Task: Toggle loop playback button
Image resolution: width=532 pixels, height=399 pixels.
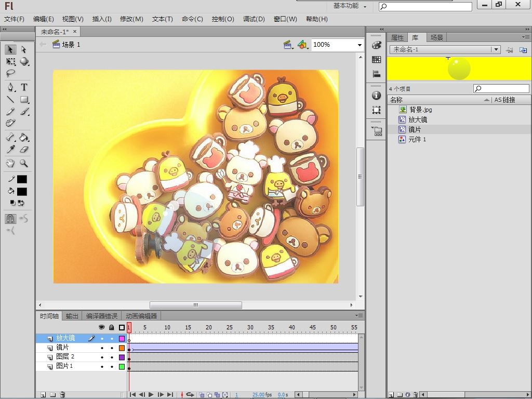Action: pyautogui.click(x=190, y=395)
